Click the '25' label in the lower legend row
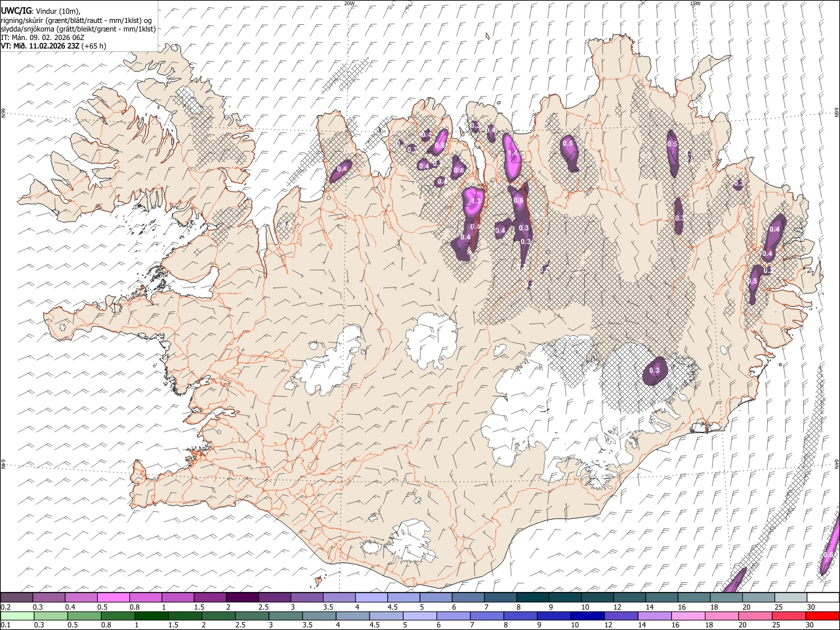840x630 pixels. [776, 625]
